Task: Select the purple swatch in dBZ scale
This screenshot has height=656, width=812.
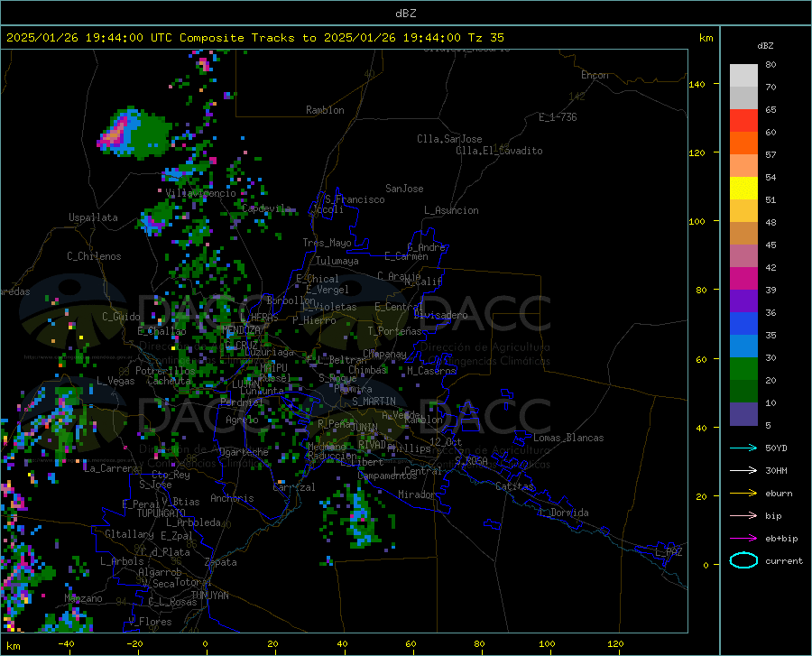Action: pos(743,301)
